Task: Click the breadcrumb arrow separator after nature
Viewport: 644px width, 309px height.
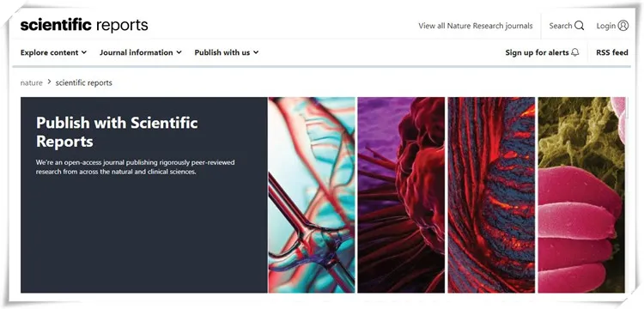Action: pos(49,82)
